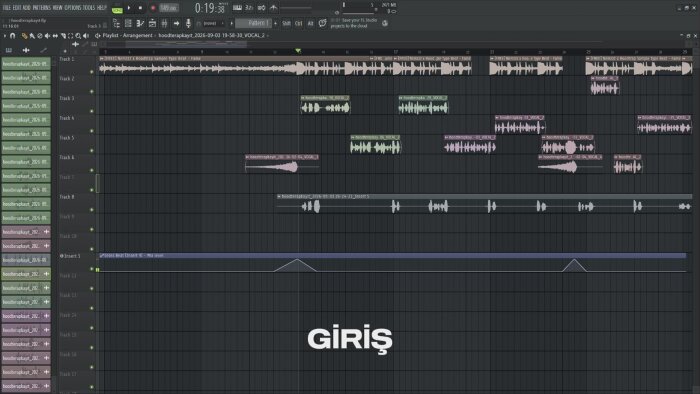
Task: Click the Ctrl button
Action: [x=298, y=23]
